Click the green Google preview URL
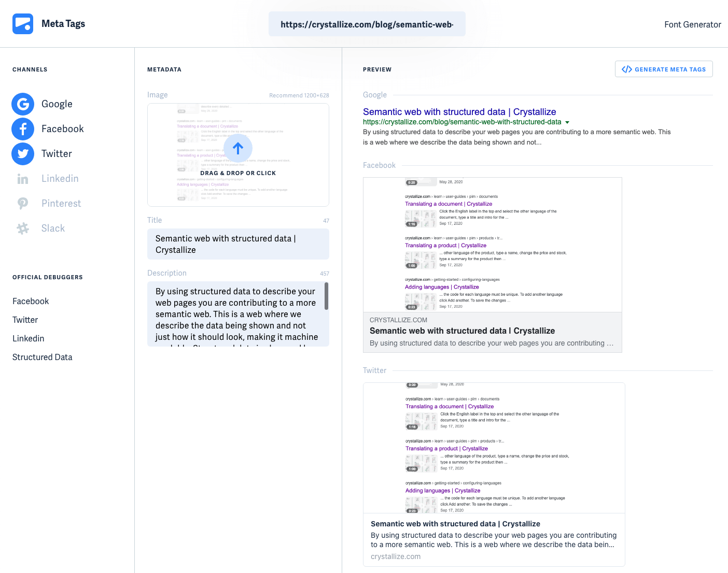The width and height of the screenshot is (728, 573). [462, 122]
